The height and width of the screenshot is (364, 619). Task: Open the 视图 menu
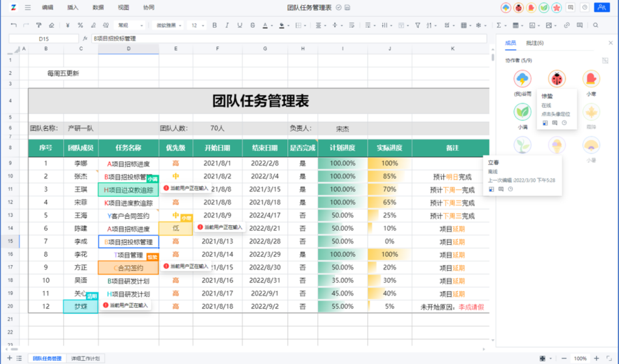point(123,8)
